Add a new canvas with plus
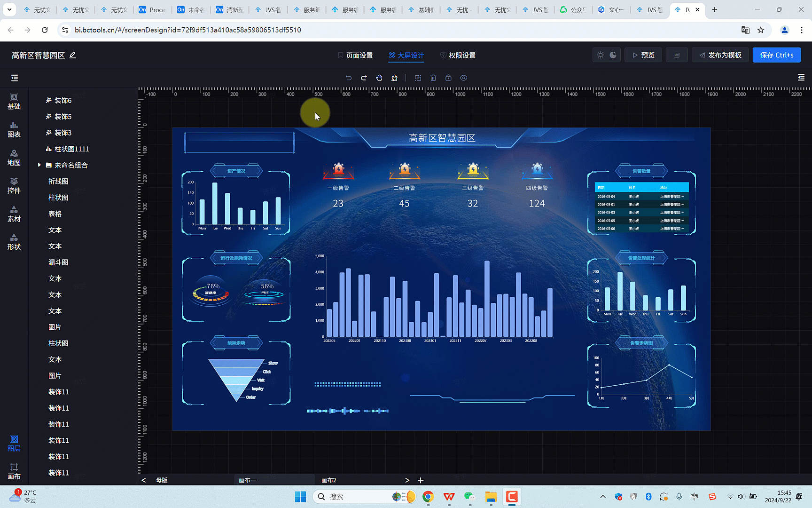Viewport: 812px width, 508px height. point(421,480)
